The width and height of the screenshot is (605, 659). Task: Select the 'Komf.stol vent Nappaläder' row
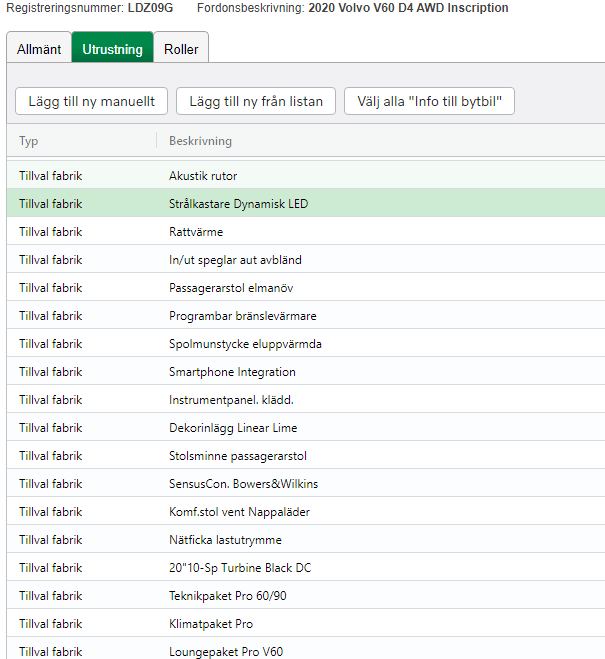click(x=306, y=512)
